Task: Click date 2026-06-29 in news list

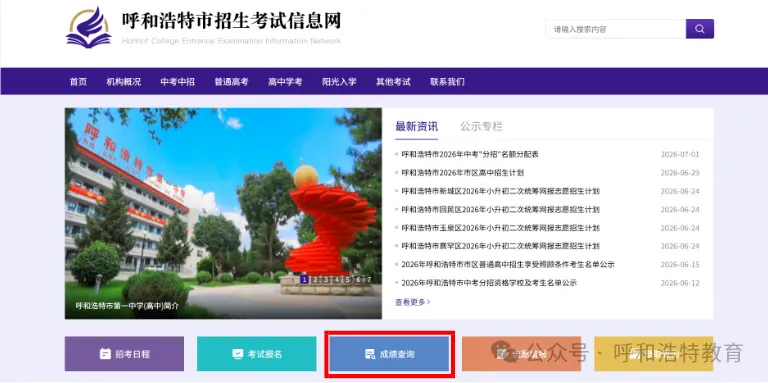Action: click(680, 172)
